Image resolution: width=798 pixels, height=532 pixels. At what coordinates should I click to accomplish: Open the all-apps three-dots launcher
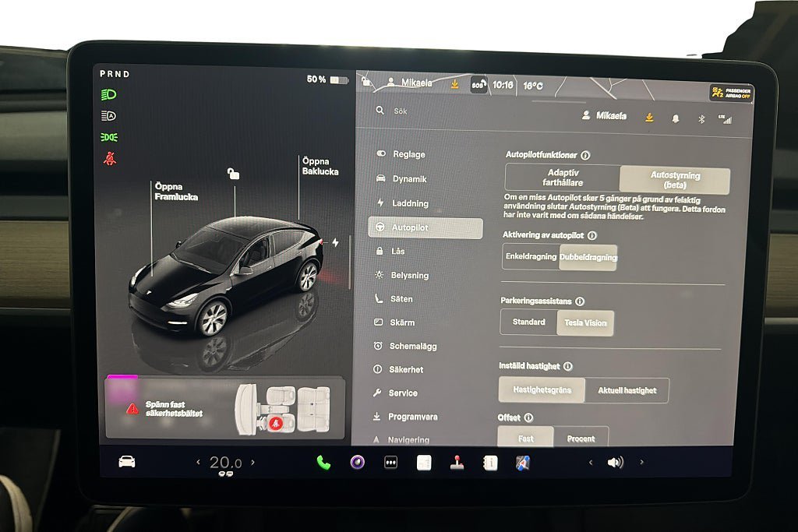[390, 463]
